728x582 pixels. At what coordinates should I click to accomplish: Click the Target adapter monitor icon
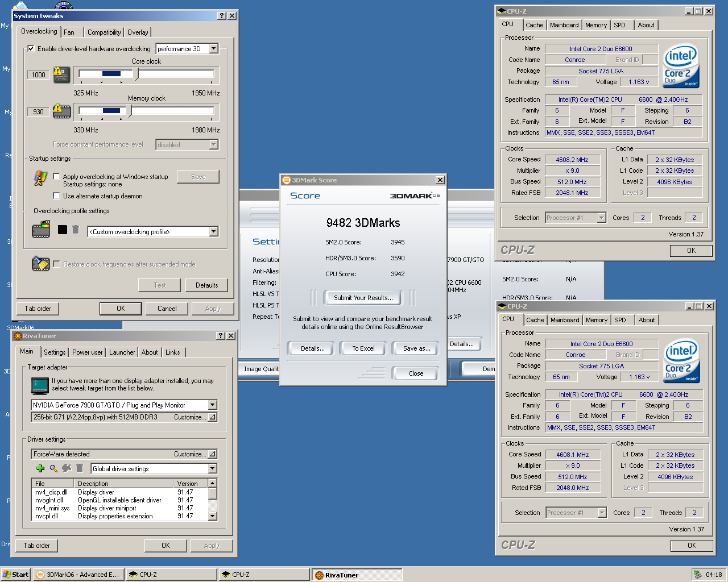tap(40, 385)
